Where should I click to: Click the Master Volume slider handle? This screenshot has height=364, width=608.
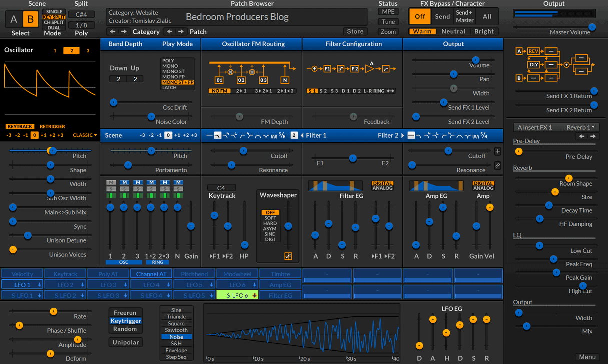[592, 27]
